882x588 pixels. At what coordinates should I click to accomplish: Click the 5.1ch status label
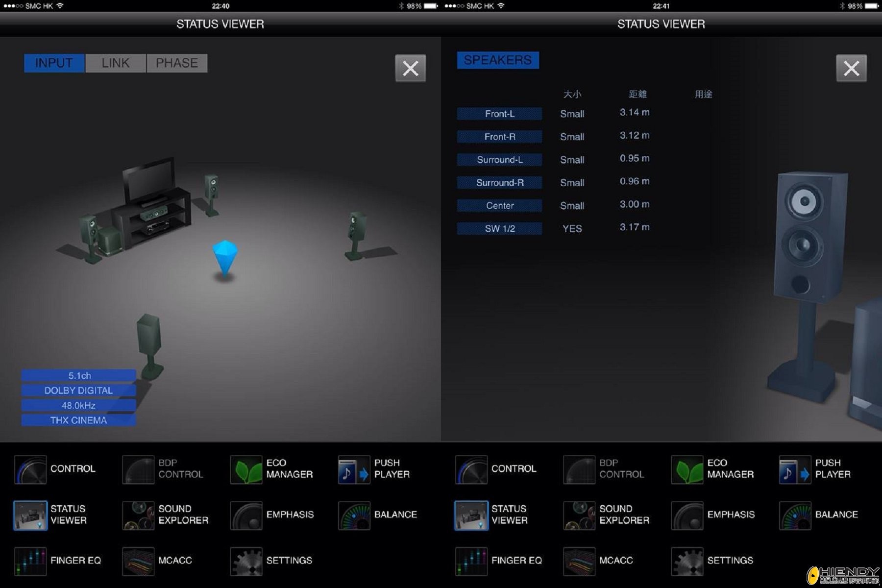point(79,375)
